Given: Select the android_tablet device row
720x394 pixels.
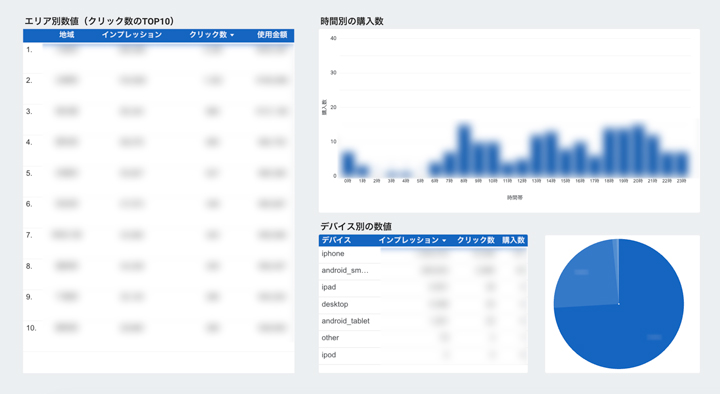Looking at the screenshot, I should coord(423,321).
